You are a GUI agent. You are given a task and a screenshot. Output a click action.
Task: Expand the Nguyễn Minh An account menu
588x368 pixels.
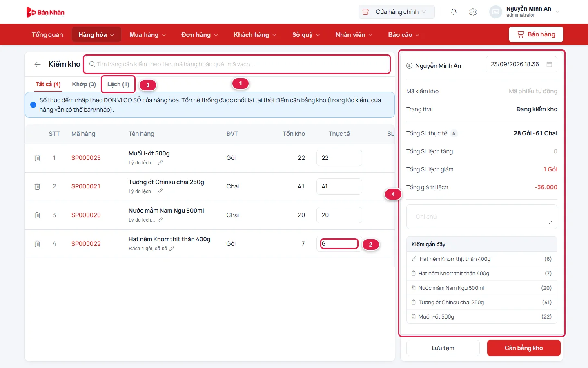tap(525, 12)
